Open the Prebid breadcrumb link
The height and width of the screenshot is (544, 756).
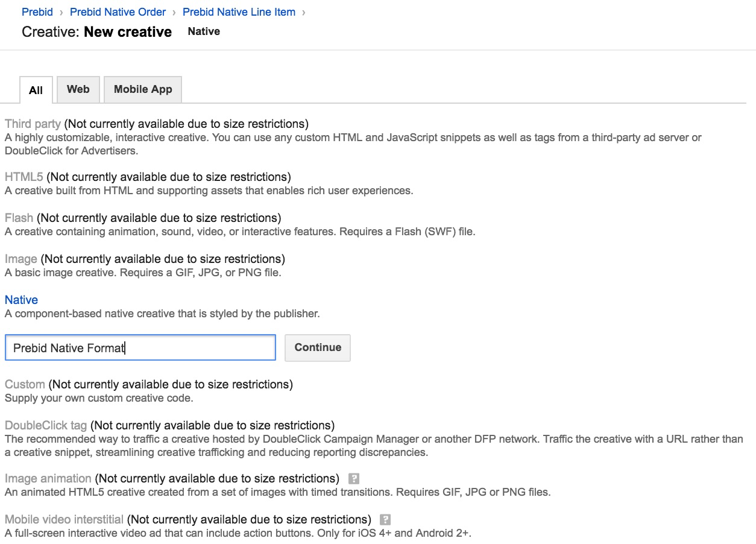(37, 11)
